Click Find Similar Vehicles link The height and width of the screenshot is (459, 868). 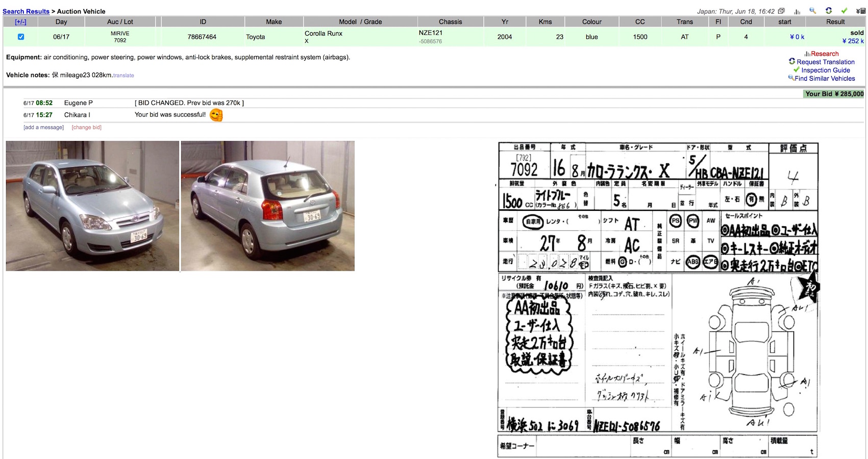[x=825, y=78]
